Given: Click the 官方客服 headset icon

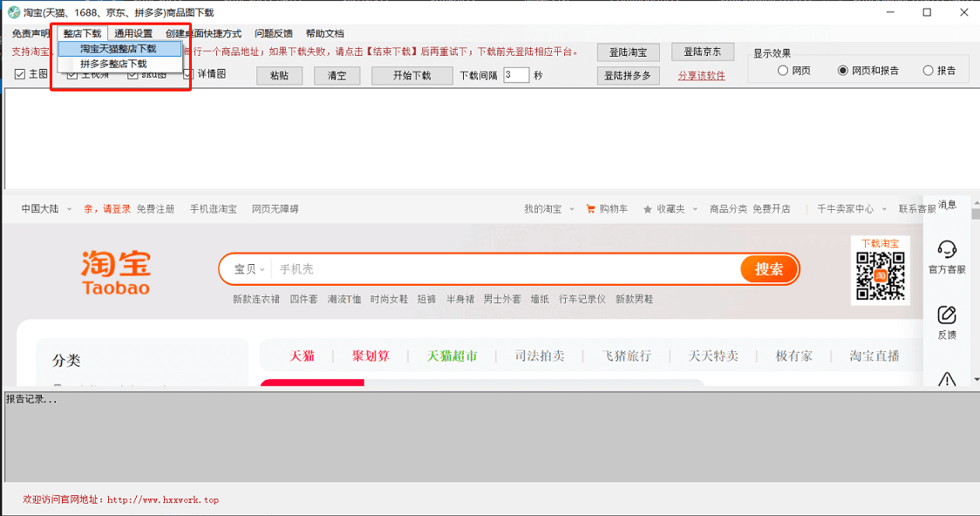Looking at the screenshot, I should 947,249.
